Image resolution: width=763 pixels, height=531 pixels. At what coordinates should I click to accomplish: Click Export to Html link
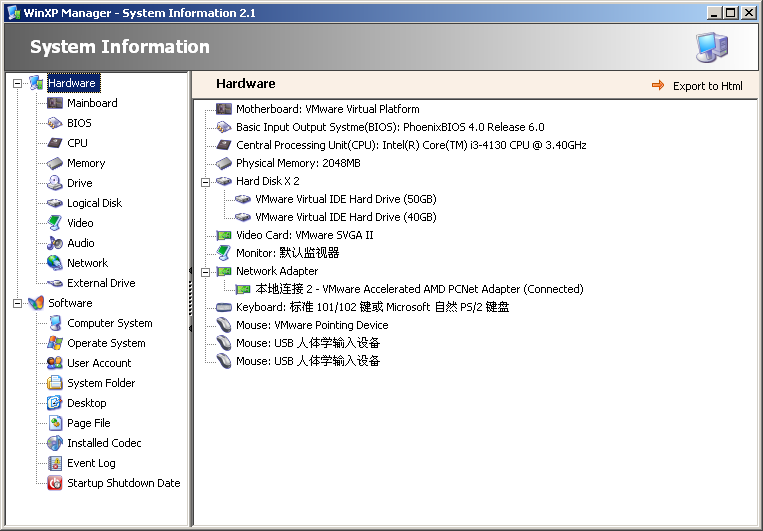(x=707, y=86)
